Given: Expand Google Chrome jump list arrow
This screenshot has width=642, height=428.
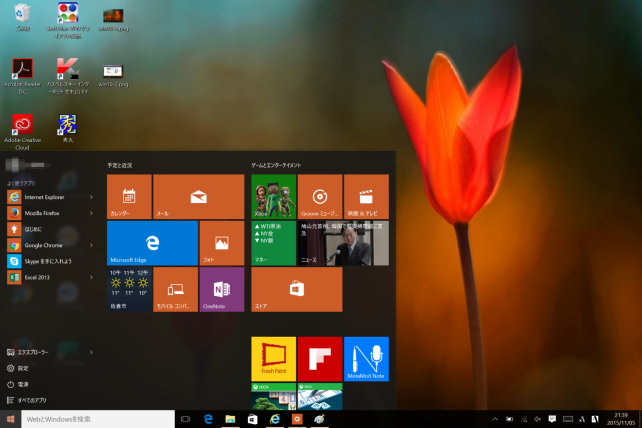Looking at the screenshot, I should [91, 245].
